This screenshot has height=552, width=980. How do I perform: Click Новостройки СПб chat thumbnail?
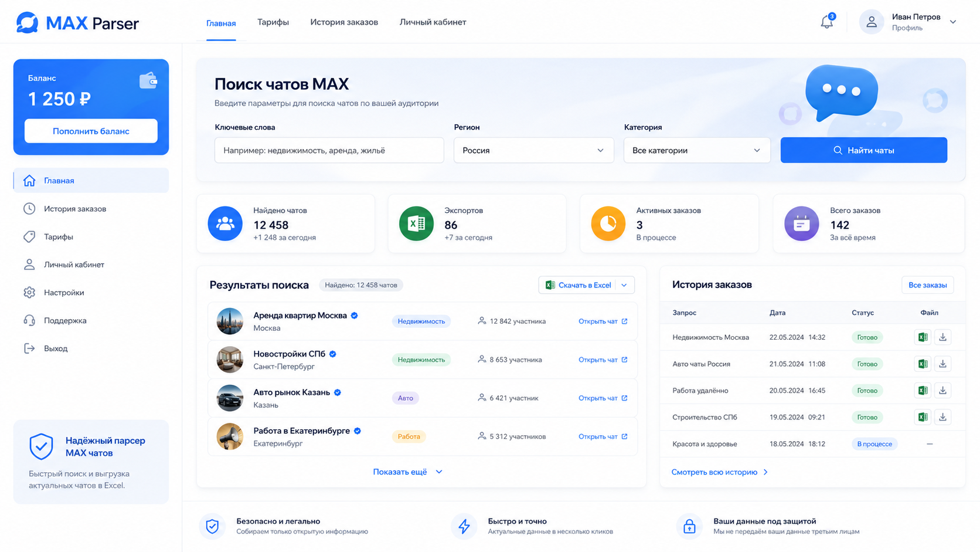(230, 360)
